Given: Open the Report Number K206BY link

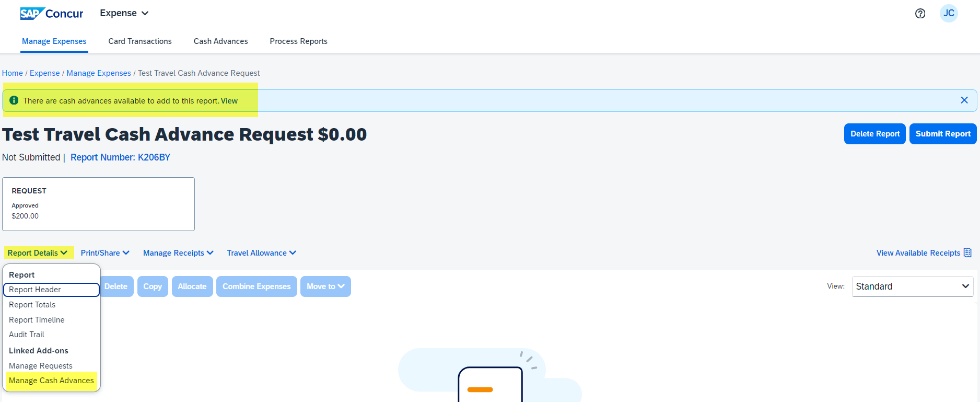Looking at the screenshot, I should (x=120, y=157).
